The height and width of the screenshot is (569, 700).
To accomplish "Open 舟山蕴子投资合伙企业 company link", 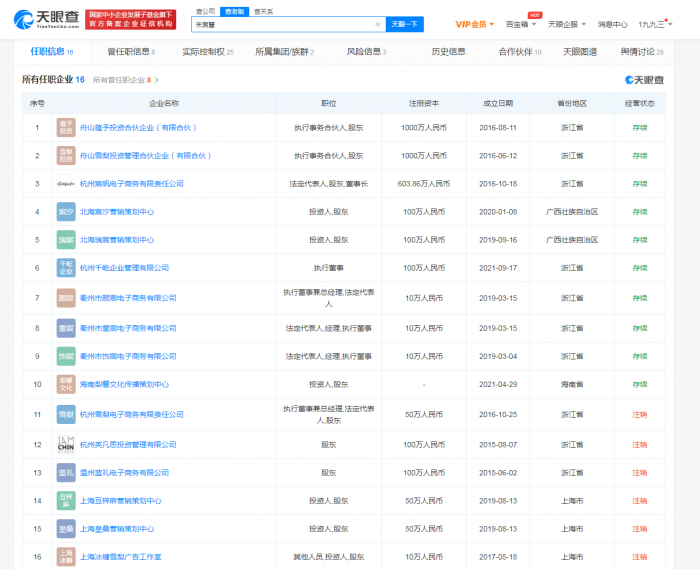I will click(x=138, y=127).
